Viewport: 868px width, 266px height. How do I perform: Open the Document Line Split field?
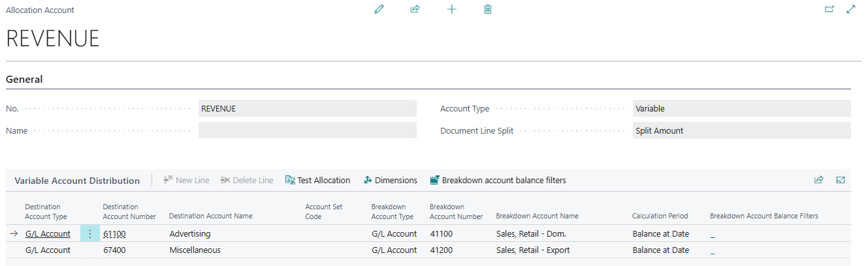(741, 131)
